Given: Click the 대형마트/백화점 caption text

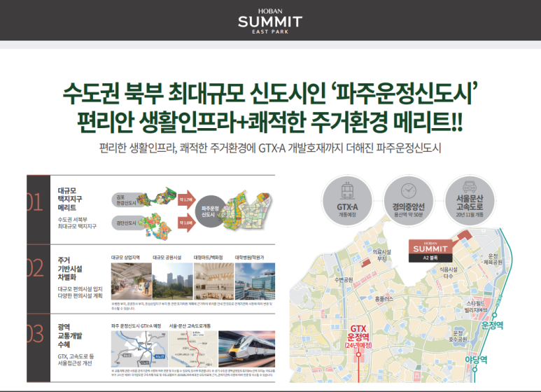Looking at the screenshot, I should (x=208, y=258).
